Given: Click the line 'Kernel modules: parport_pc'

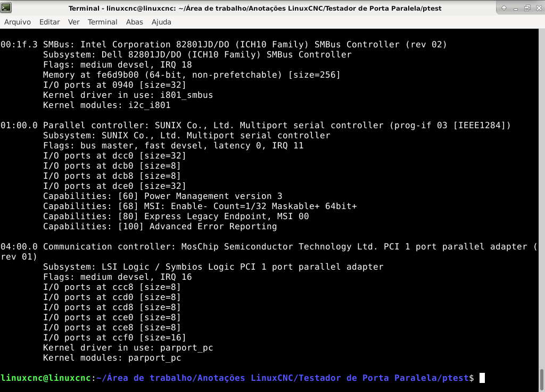Looking at the screenshot, I should pos(112,357).
